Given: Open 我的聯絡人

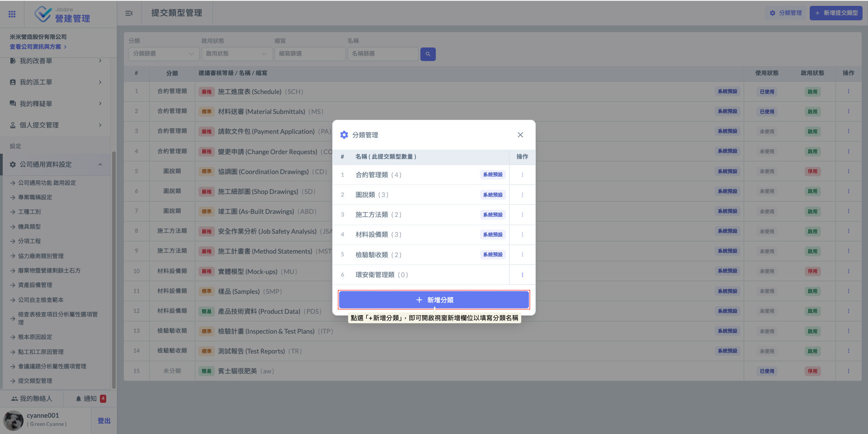Looking at the screenshot, I should (32, 399).
